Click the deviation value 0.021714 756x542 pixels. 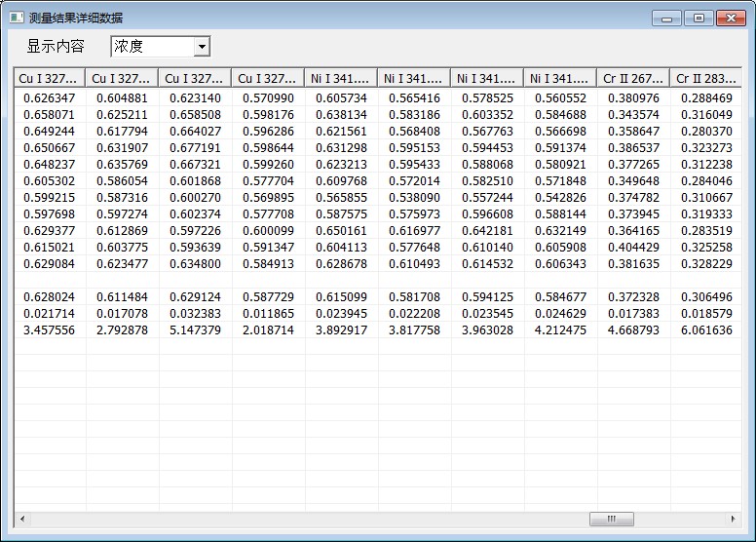pyautogui.click(x=49, y=314)
